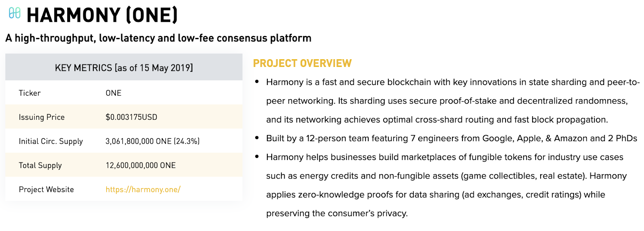Screen dimensions: 644x231
Task: Select the 12,600,000,000 ONE value
Action: point(140,165)
